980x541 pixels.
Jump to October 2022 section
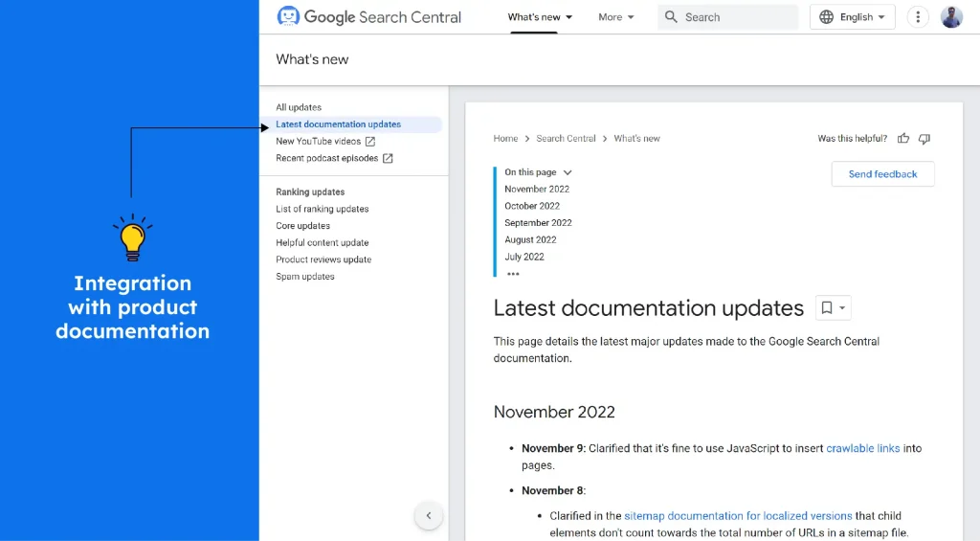tap(532, 206)
